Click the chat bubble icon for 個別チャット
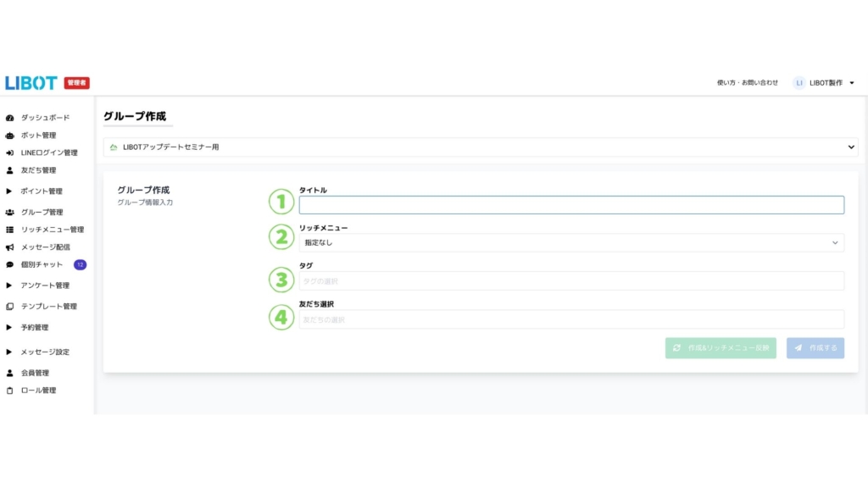Viewport: 868px width, 488px height. (x=10, y=264)
